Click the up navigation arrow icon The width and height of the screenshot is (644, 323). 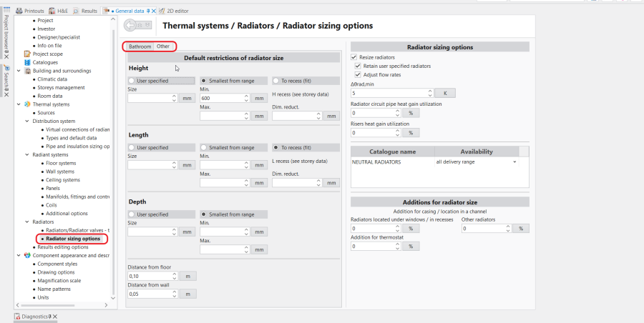(141, 26)
